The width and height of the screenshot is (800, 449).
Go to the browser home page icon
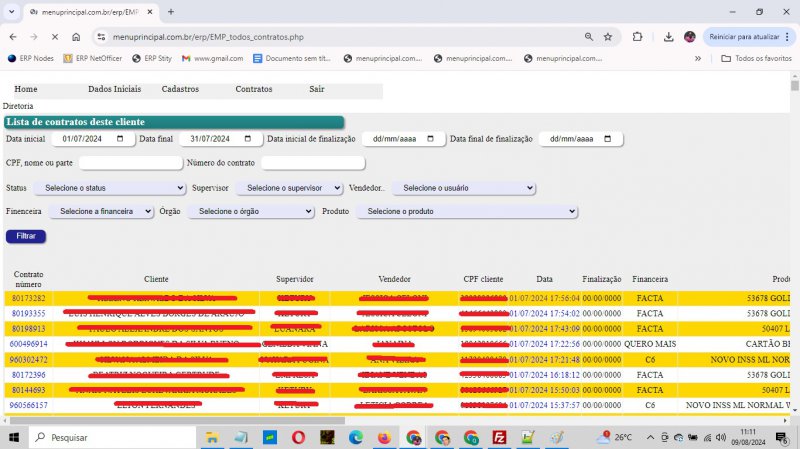[77, 37]
